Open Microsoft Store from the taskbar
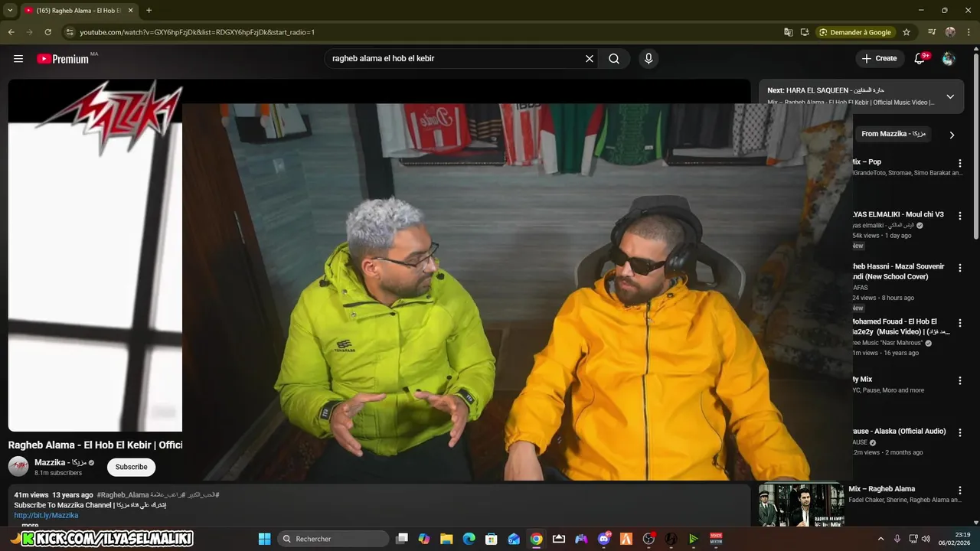The image size is (980, 551). [492, 539]
